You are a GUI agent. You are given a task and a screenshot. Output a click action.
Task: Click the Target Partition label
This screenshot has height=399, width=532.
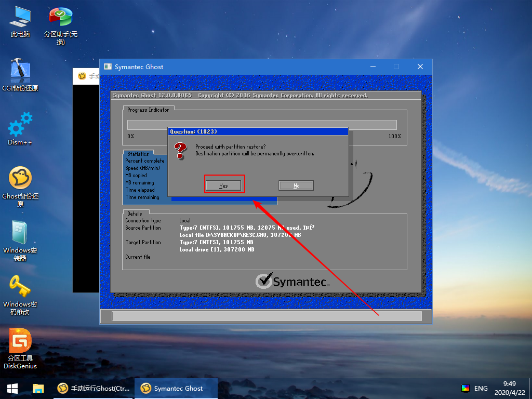pyautogui.click(x=143, y=242)
